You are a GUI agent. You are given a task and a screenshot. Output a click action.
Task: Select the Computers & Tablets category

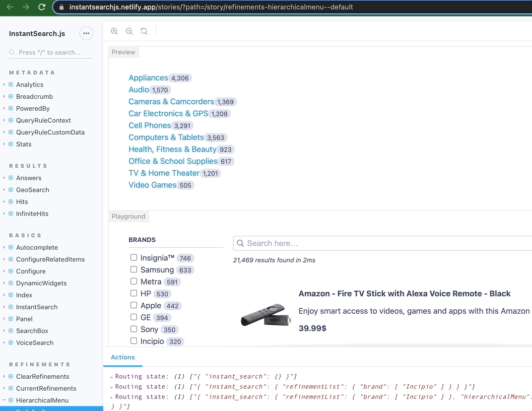coord(166,137)
